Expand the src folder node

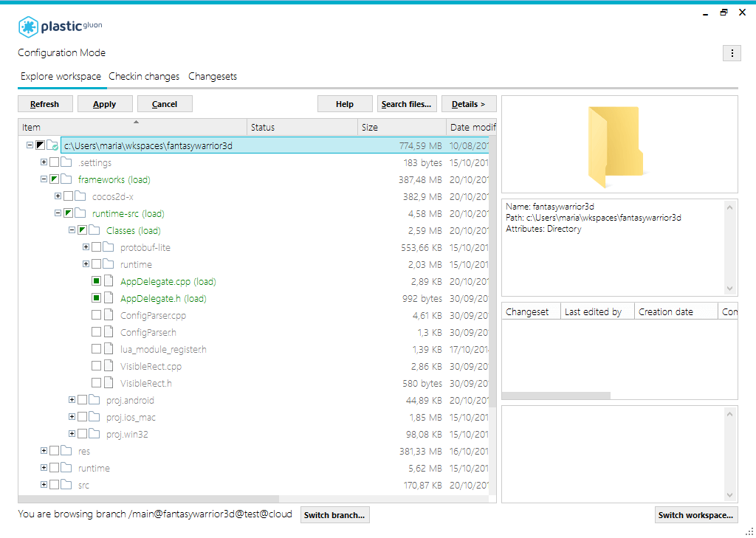coord(44,484)
